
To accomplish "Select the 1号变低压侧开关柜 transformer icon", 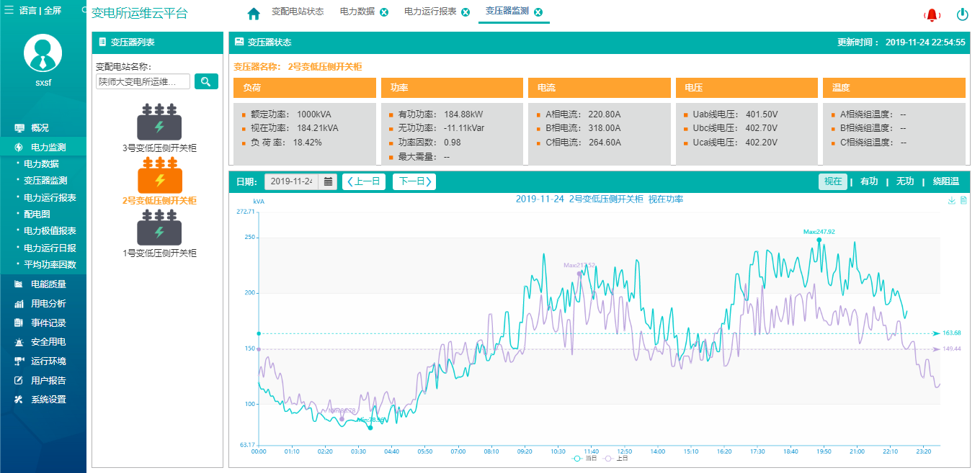I will tap(159, 228).
